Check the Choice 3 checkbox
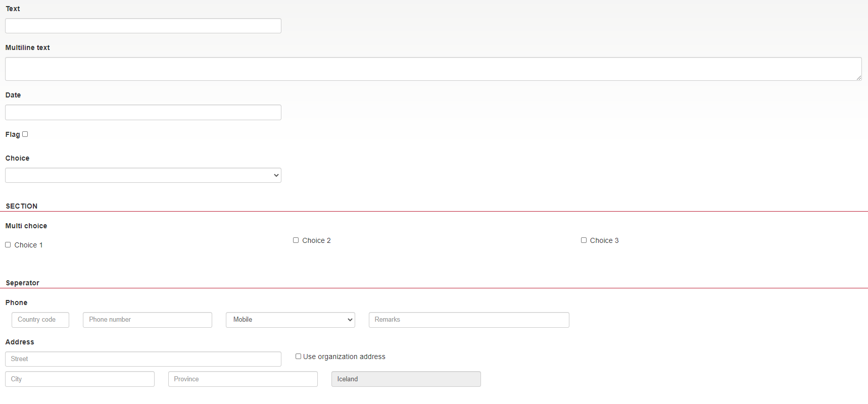Viewport: 868px width, 404px height. coord(584,240)
